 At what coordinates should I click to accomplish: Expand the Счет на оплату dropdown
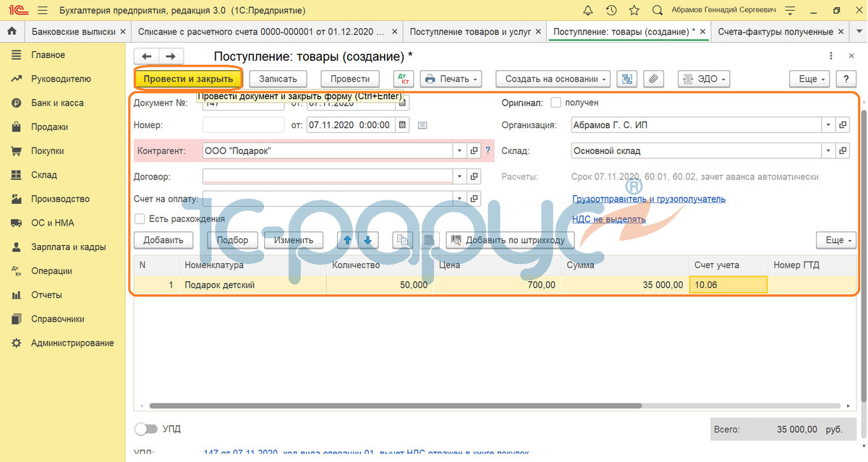(460, 198)
